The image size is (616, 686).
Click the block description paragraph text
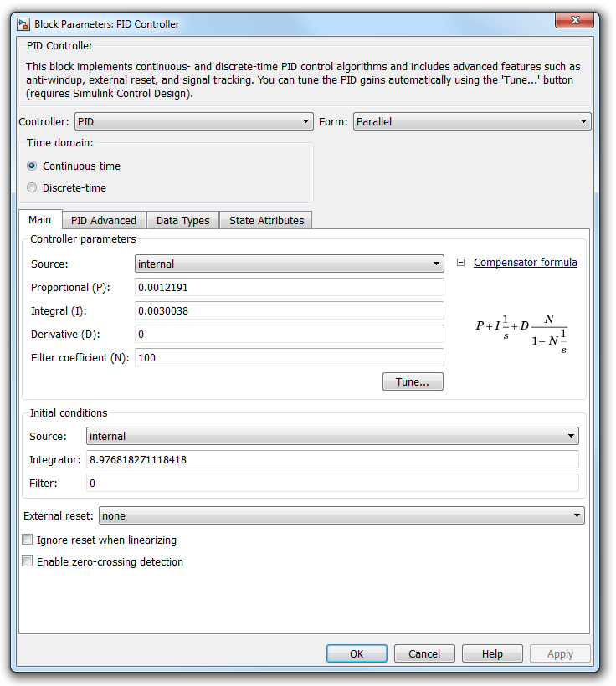click(x=303, y=79)
